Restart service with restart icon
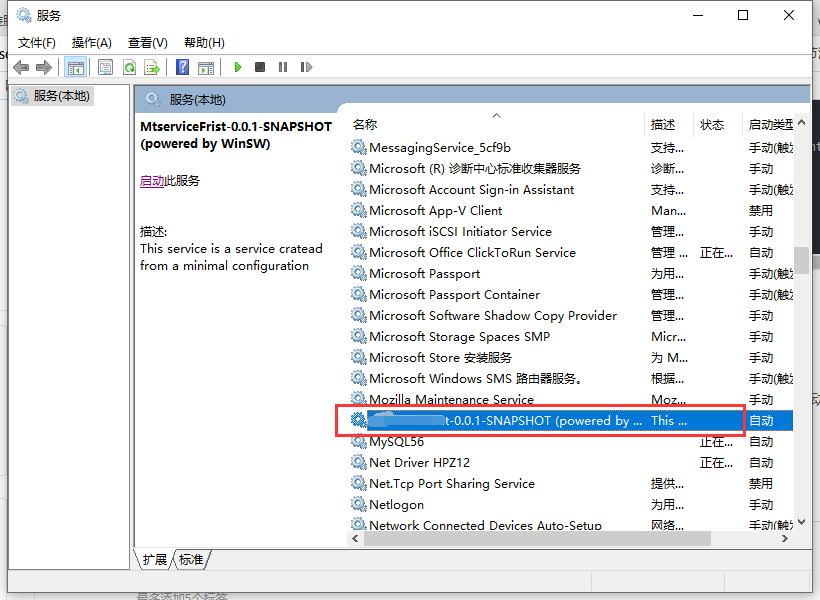 (x=306, y=67)
